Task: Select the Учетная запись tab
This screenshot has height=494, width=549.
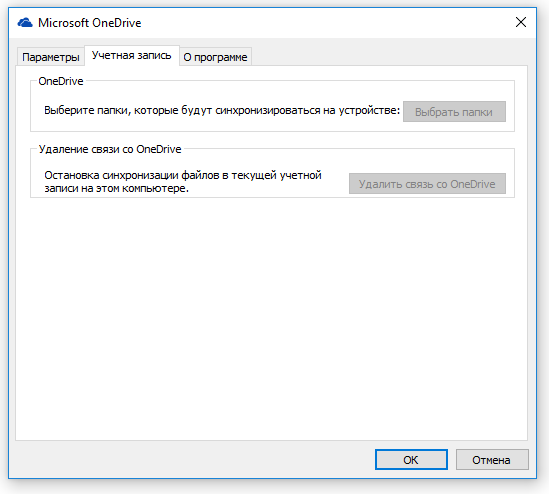Action: (132, 55)
